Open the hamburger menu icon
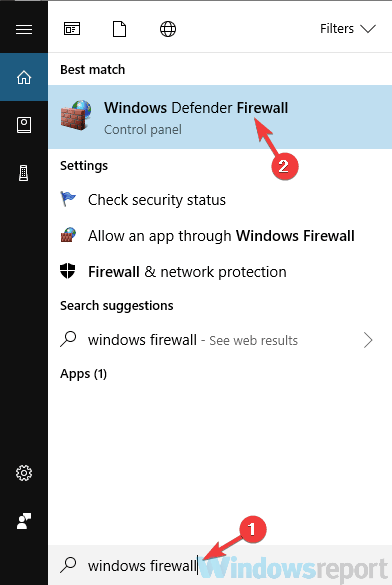392x585 pixels. pyautogui.click(x=24, y=29)
